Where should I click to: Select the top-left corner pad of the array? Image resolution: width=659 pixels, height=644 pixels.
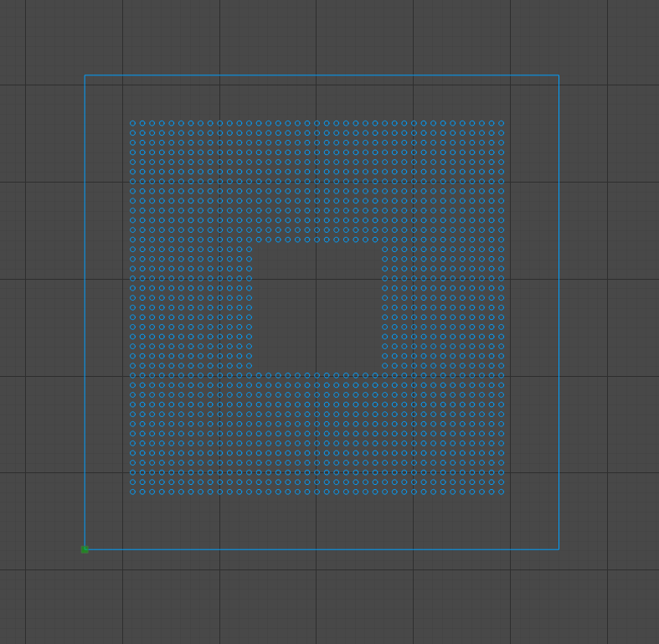click(x=133, y=123)
